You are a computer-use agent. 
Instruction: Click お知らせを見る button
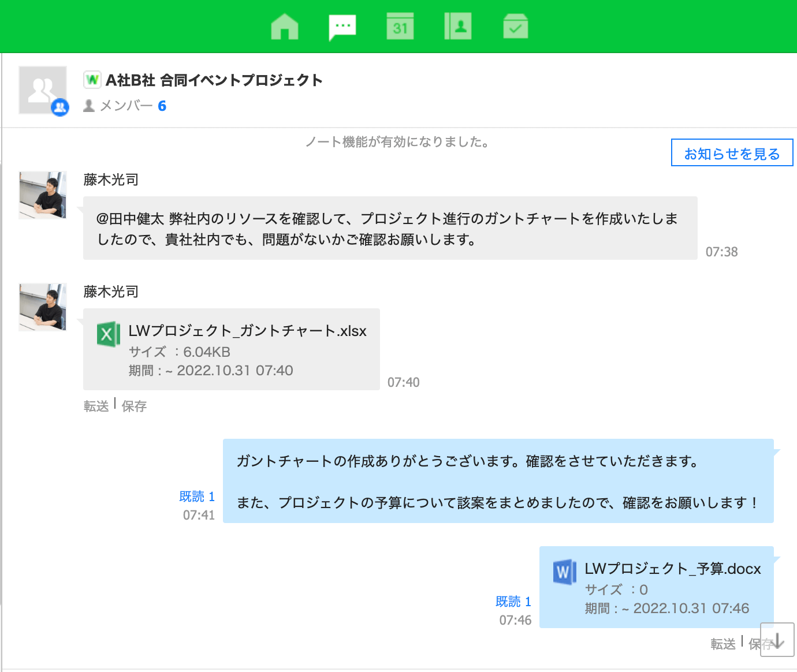[x=732, y=153]
